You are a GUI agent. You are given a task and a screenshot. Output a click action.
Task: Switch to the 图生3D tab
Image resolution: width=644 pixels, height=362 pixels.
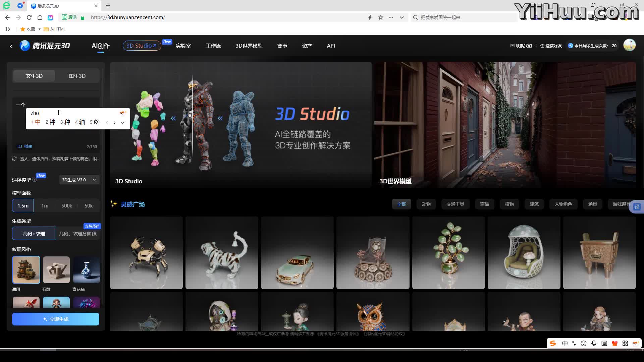[77, 76]
